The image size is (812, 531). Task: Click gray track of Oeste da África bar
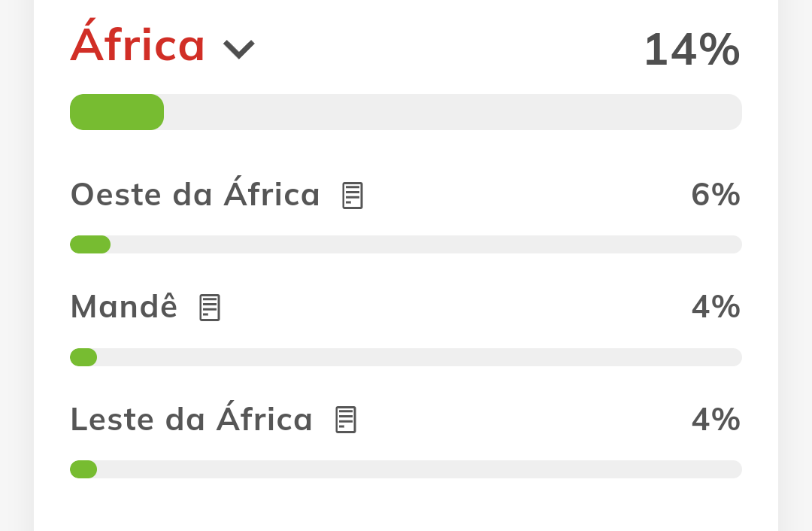coord(426,244)
